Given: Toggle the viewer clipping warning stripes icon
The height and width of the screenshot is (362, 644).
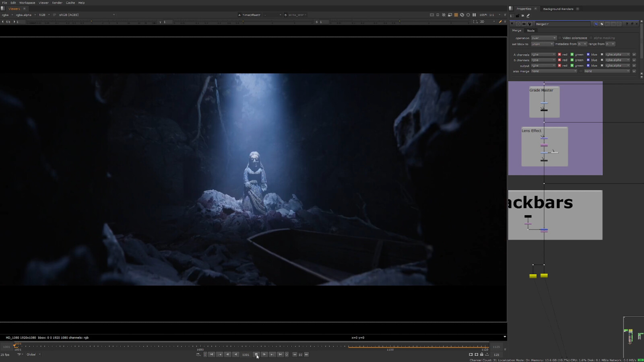Looking at the screenshot, I should [444, 15].
